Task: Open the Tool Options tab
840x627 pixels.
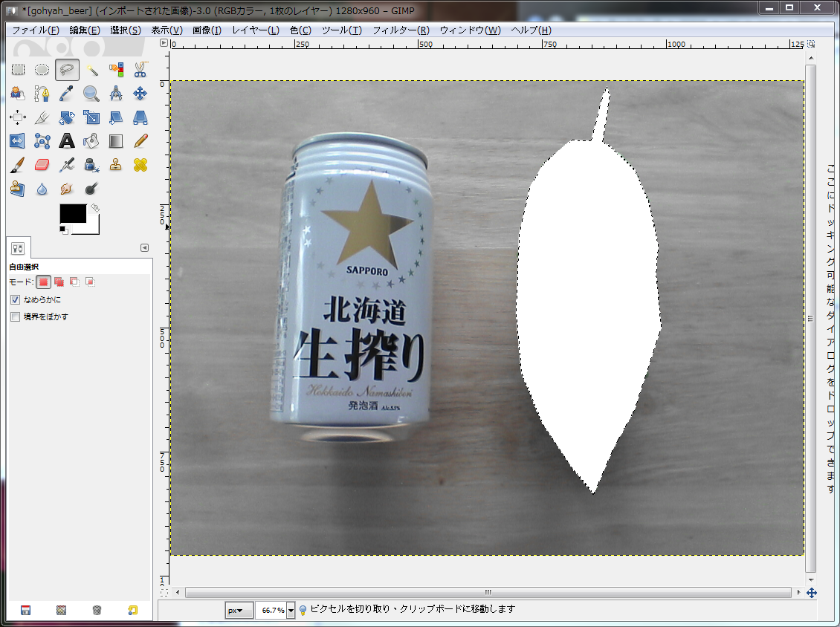Action: [19, 248]
